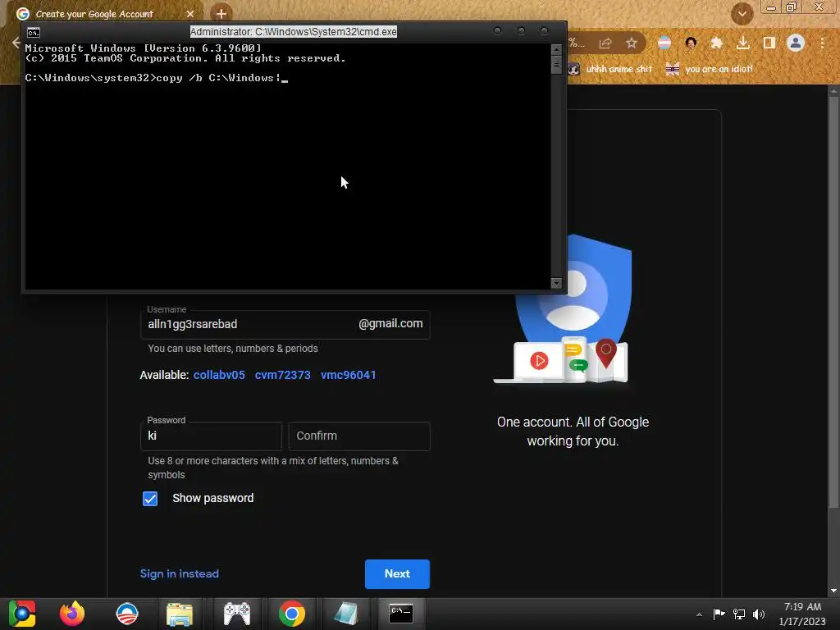Open Action Center flag icon

point(719,614)
